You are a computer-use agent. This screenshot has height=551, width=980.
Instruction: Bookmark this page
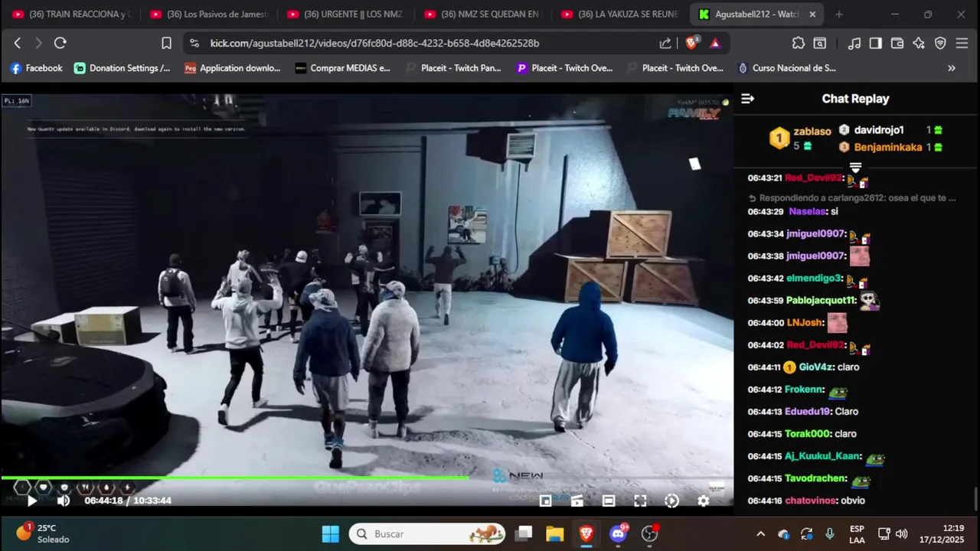click(166, 44)
